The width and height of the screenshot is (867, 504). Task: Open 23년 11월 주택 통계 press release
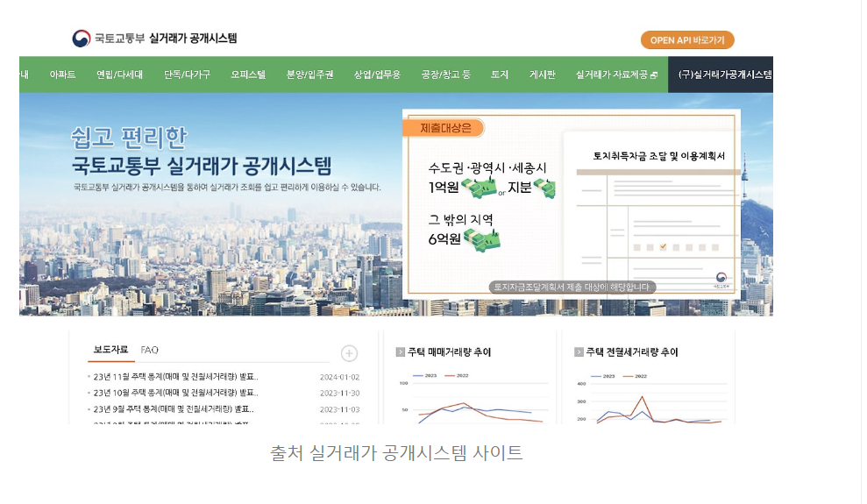coord(176,377)
